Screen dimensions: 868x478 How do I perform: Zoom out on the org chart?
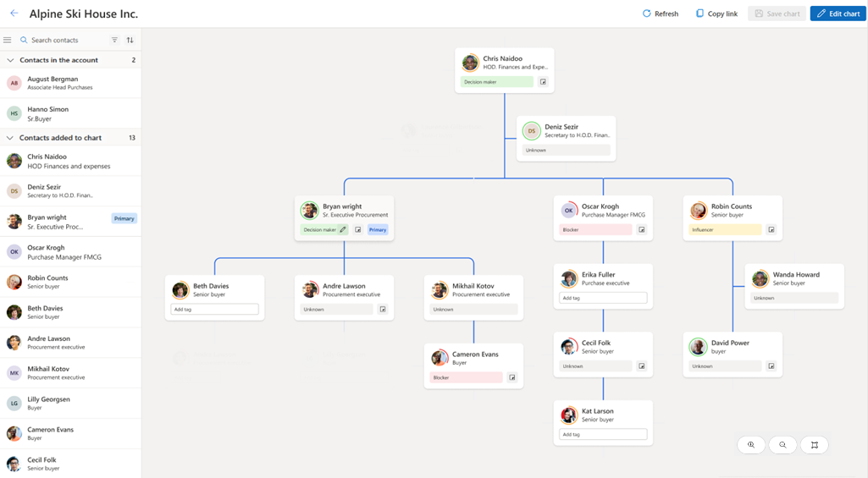tap(782, 445)
